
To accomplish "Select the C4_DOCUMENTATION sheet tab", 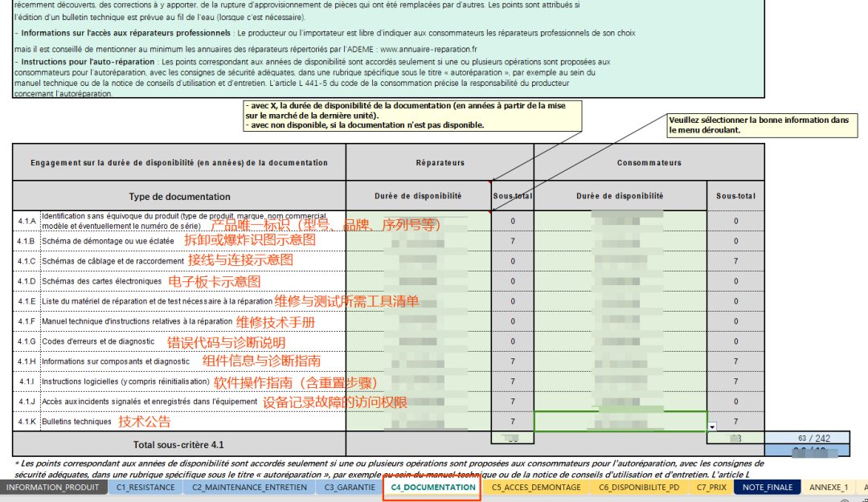I will 432,487.
